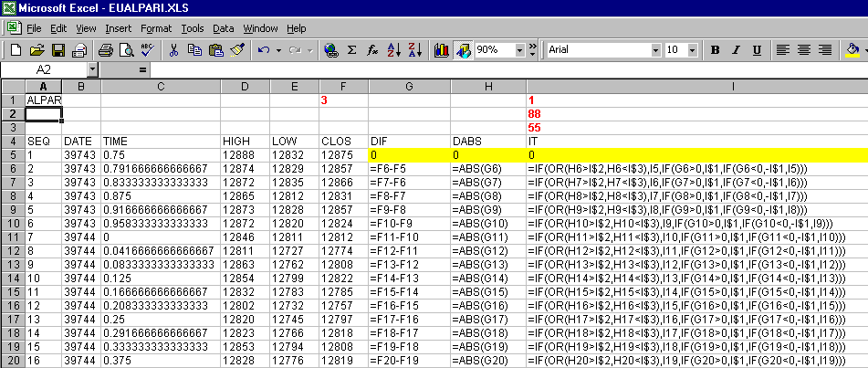
Task: Click the New workbook icon
Action: click(x=16, y=49)
